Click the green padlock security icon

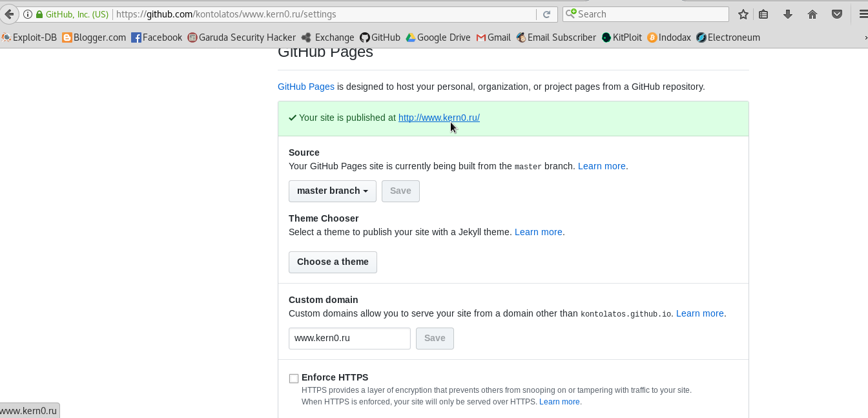point(39,14)
